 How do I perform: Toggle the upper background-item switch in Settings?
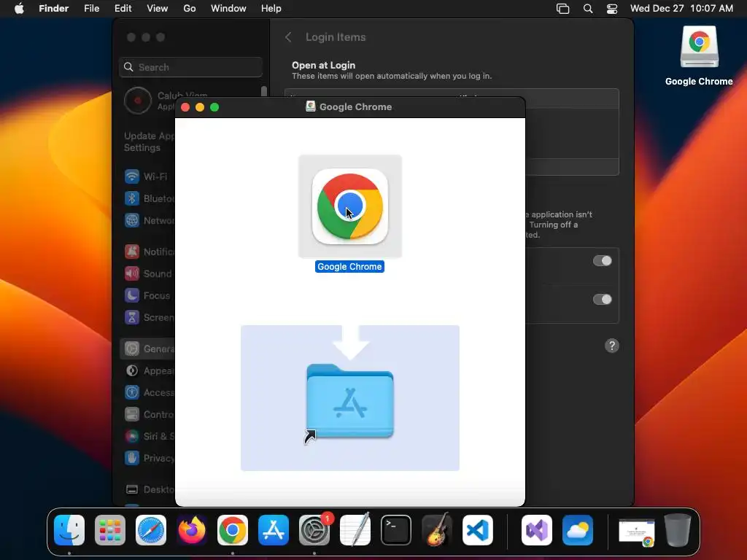602,260
